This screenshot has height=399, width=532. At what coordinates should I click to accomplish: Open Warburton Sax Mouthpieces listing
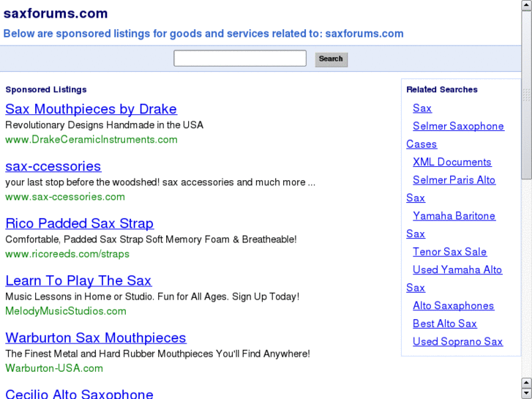96,338
